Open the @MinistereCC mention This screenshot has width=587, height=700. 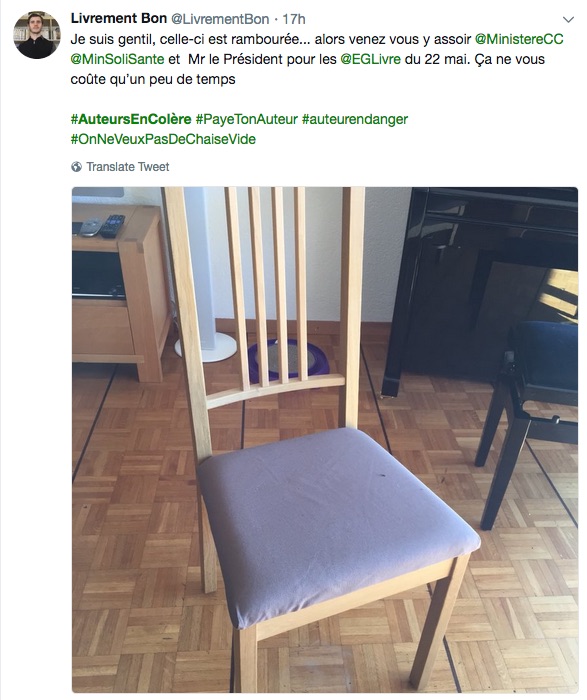click(x=519, y=39)
